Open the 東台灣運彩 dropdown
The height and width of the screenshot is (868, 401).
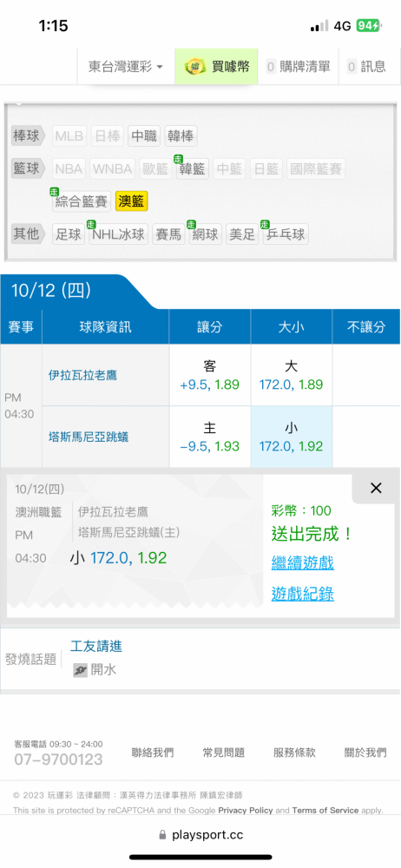tap(126, 67)
